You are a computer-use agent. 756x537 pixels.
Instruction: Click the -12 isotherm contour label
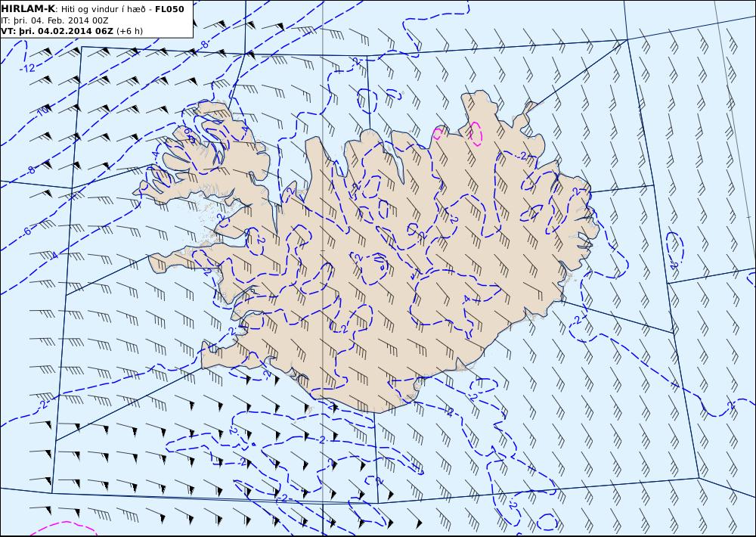pyautogui.click(x=28, y=68)
